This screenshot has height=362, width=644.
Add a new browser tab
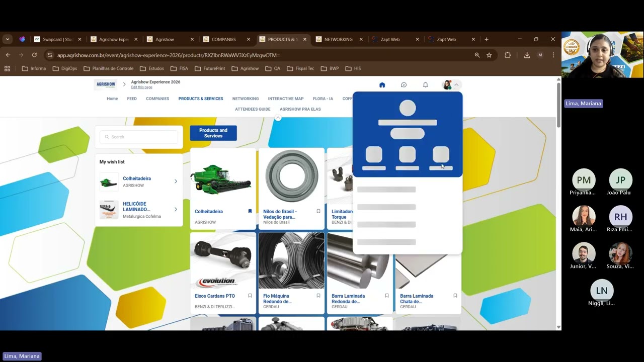click(486, 39)
